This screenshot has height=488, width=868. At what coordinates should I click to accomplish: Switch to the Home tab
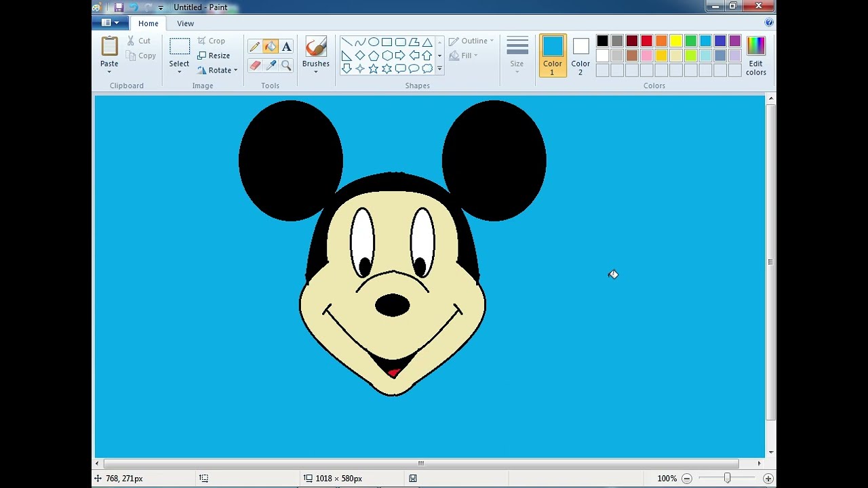pyautogui.click(x=148, y=23)
